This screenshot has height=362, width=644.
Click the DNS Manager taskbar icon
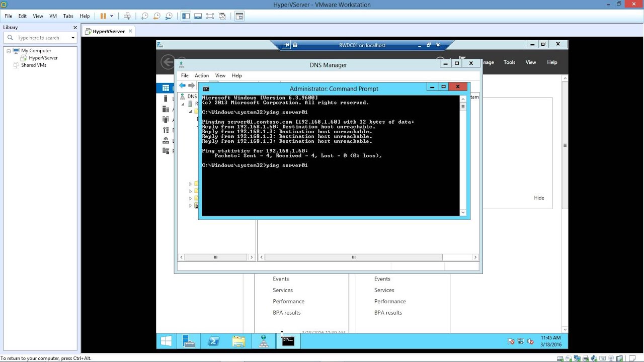coord(264,341)
